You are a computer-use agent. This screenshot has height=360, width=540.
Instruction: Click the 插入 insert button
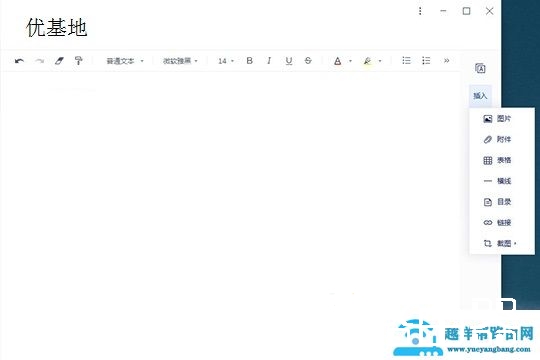[x=480, y=95]
